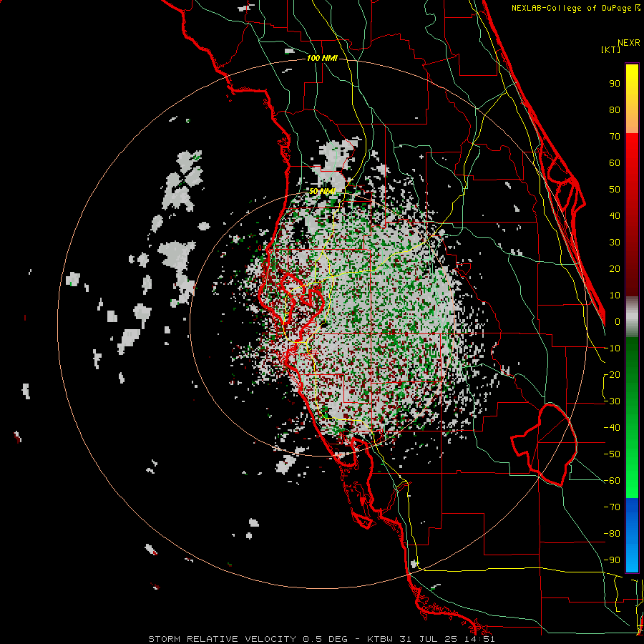Click the -10 value on velocity scale

point(612,348)
